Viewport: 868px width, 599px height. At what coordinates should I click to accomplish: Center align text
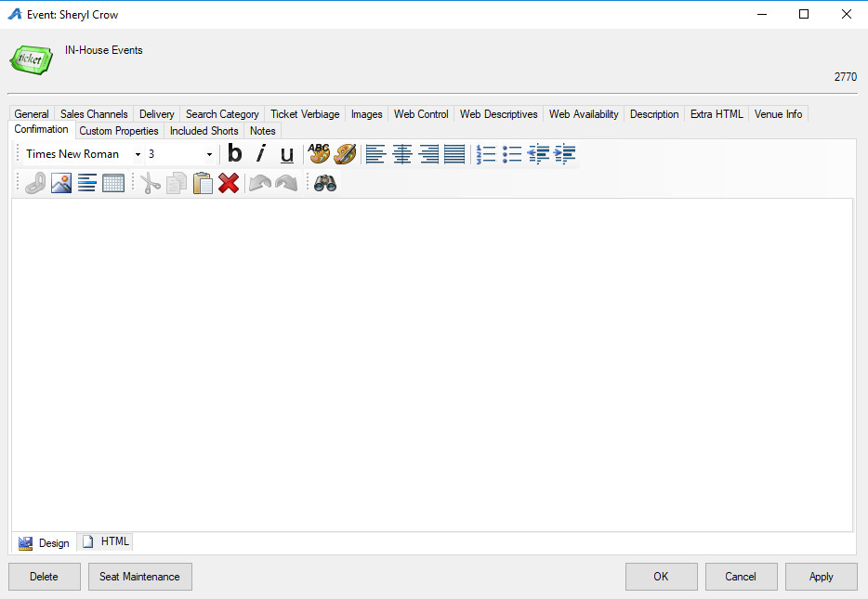[401, 154]
